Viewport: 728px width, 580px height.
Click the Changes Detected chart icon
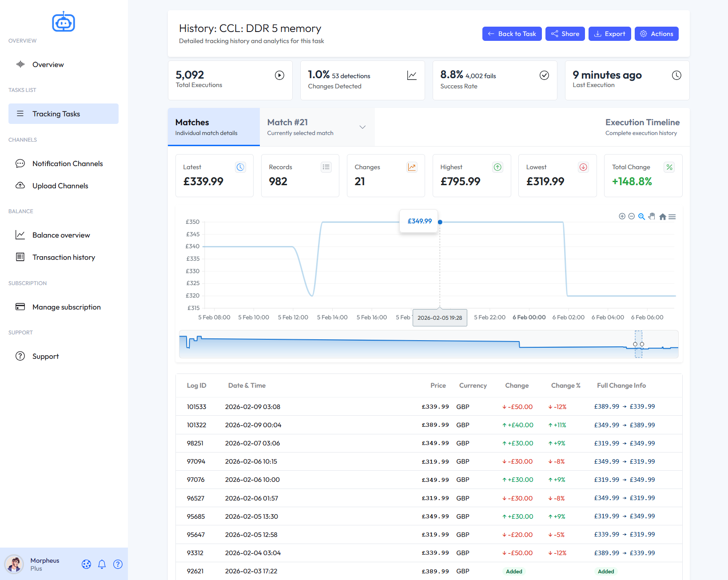(x=411, y=75)
